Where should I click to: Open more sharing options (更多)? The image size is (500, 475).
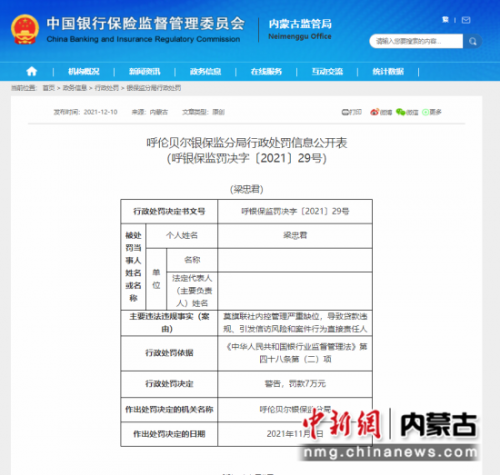[x=432, y=112]
